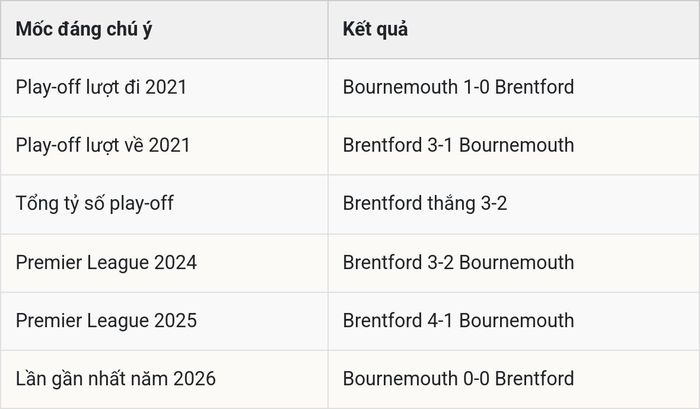Click the word 'thắng' in aggregate row
The image size is (700, 409).
[451, 204]
